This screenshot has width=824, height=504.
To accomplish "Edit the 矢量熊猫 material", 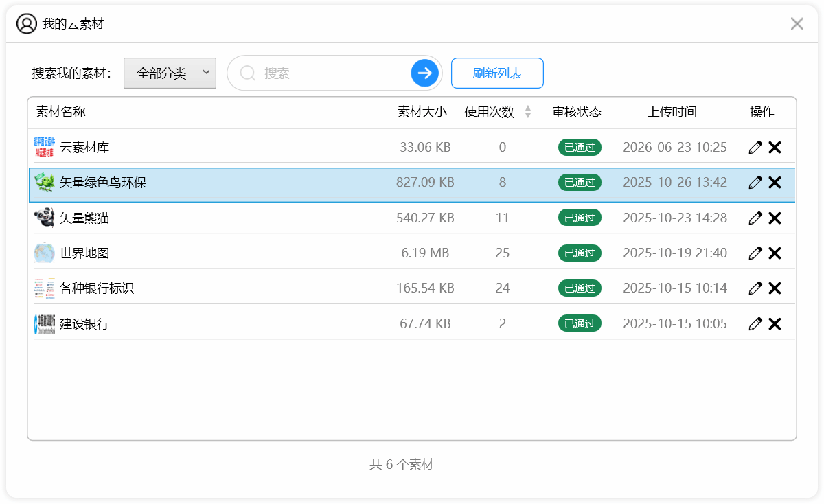I will 755,218.
